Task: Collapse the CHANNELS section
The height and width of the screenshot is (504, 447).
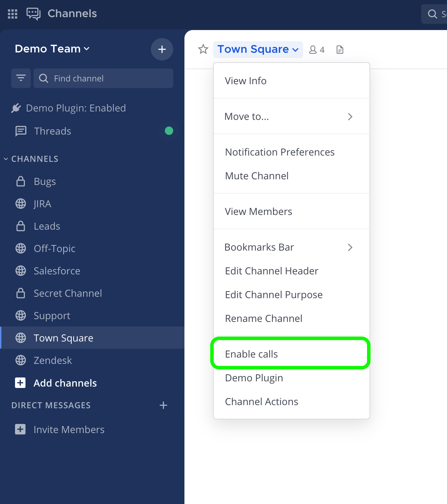Action: (x=6, y=159)
